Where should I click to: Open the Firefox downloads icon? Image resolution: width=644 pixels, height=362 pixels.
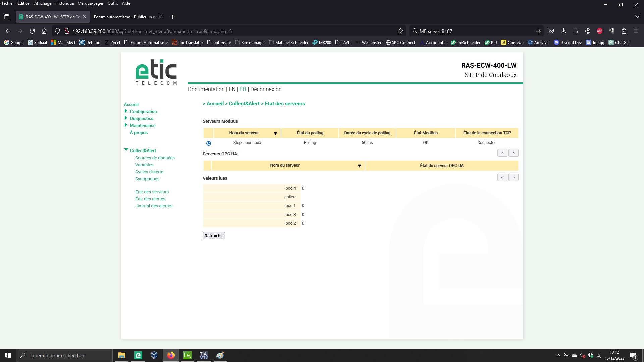click(x=563, y=31)
